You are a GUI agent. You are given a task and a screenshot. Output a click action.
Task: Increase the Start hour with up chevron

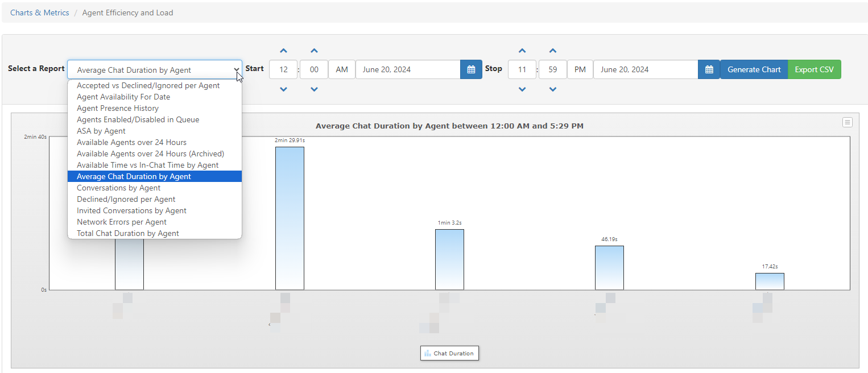(x=284, y=51)
